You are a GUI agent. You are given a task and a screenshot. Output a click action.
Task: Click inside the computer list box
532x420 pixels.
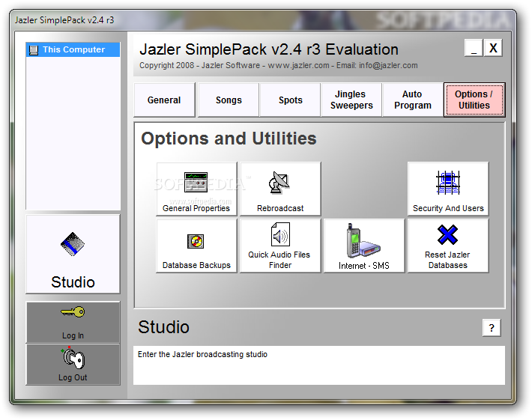tap(73, 126)
